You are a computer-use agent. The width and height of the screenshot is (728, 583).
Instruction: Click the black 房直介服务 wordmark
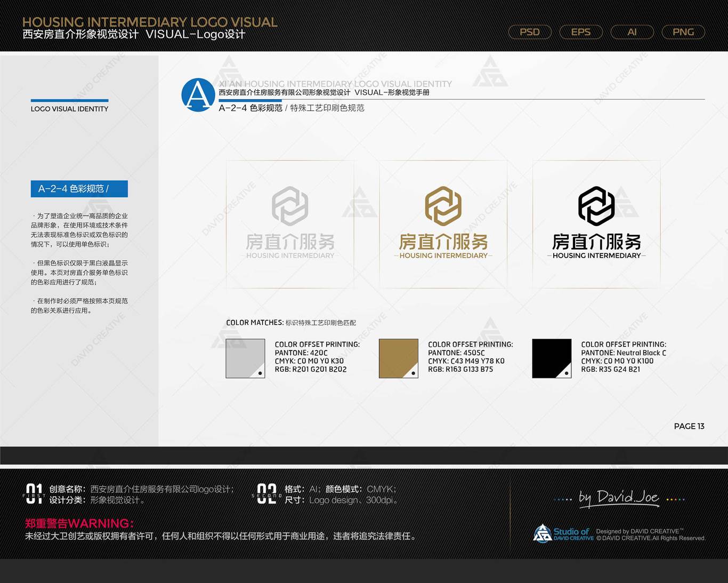pyautogui.click(x=596, y=242)
